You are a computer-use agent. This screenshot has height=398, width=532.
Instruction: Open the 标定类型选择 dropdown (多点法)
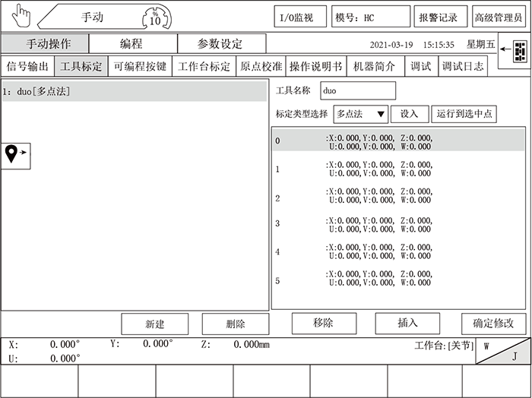point(361,114)
